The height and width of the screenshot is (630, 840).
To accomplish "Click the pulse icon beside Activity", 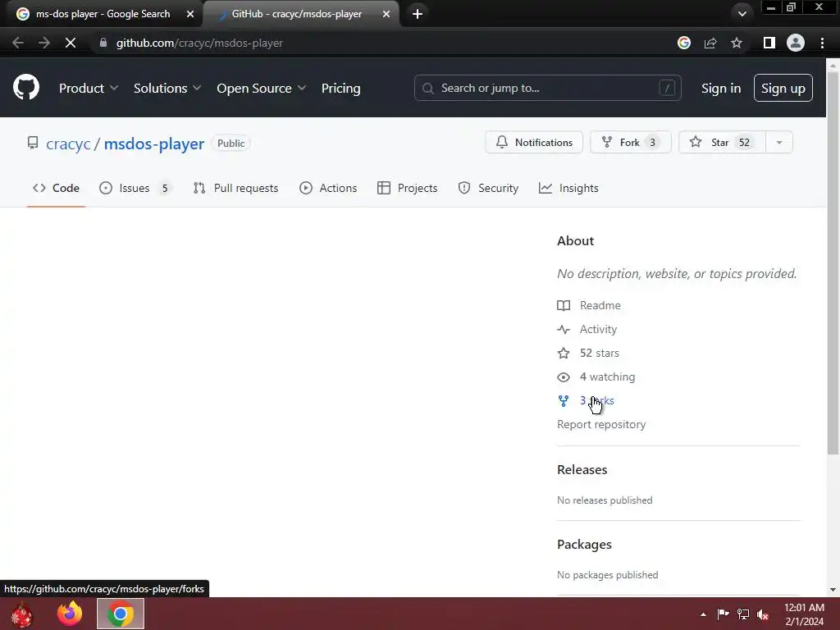I will click(x=564, y=330).
